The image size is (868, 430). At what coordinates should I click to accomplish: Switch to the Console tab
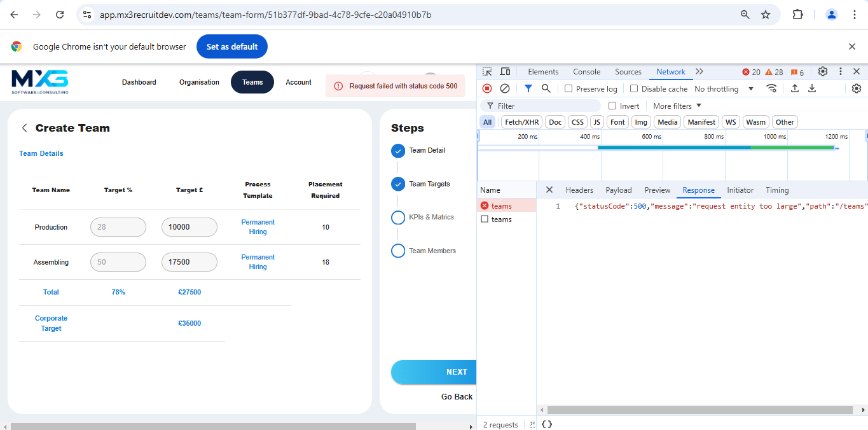coord(586,72)
